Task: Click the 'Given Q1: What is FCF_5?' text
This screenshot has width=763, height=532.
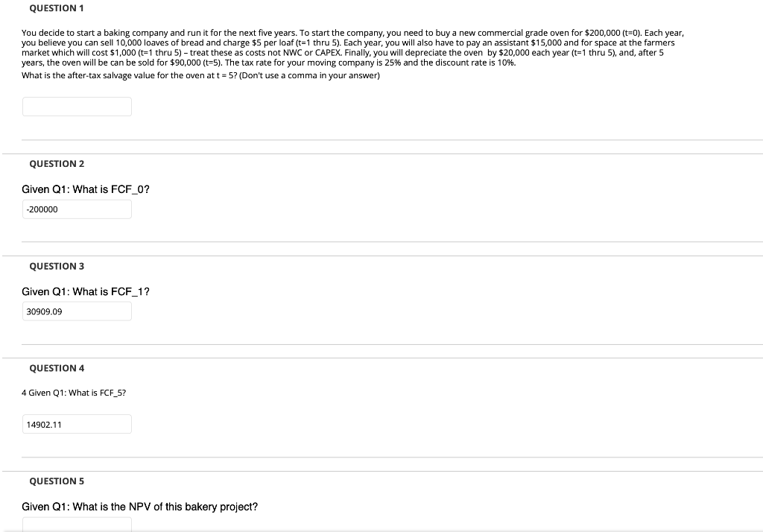Action: [74, 392]
